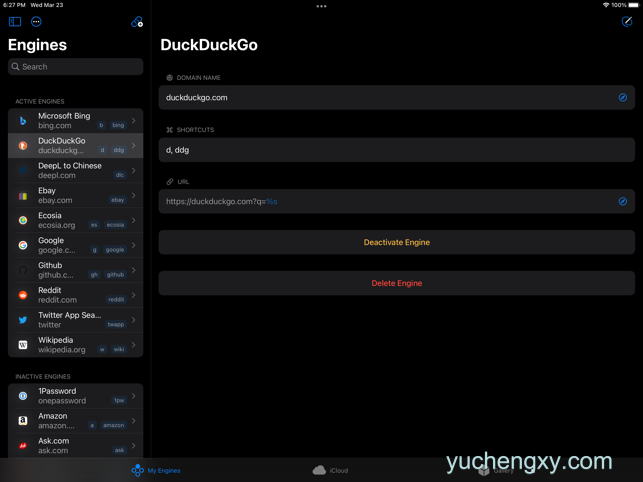Click the 1Password logo icon
The height and width of the screenshot is (482, 643).
click(x=23, y=396)
